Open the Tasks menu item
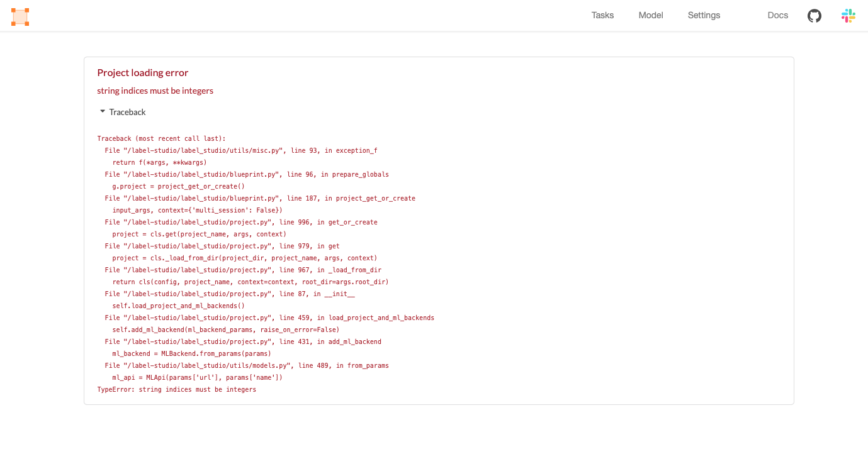Image resolution: width=868 pixels, height=476 pixels. [x=602, y=15]
